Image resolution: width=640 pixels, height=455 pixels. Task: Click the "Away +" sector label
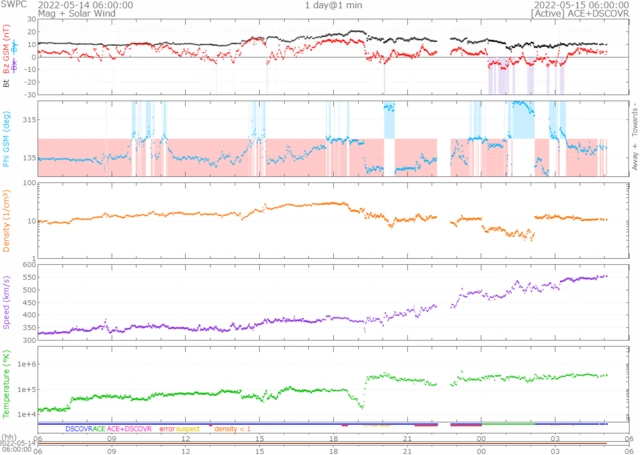pos(635,158)
